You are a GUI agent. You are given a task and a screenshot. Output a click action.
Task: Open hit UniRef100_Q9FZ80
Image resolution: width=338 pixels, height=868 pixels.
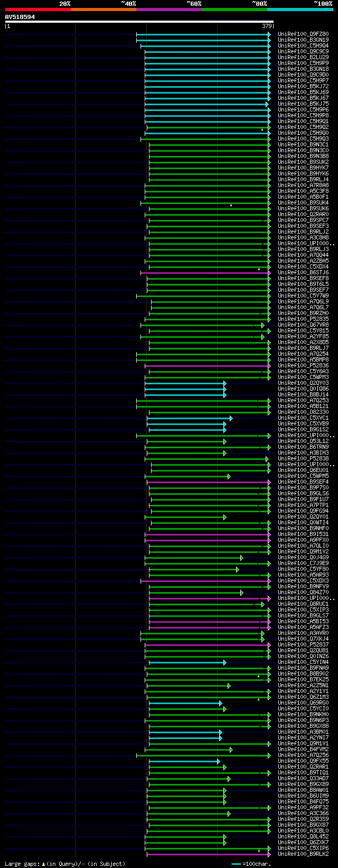click(x=303, y=34)
